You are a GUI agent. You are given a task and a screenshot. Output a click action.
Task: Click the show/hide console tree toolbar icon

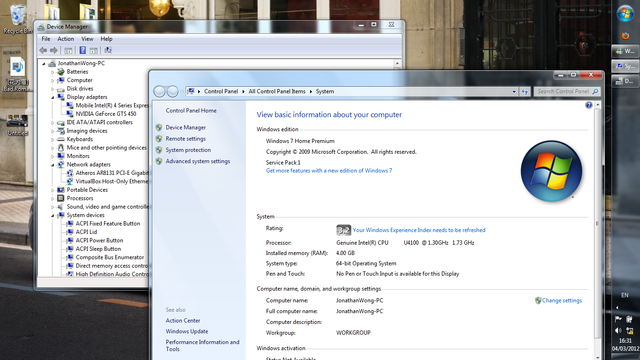click(68, 51)
